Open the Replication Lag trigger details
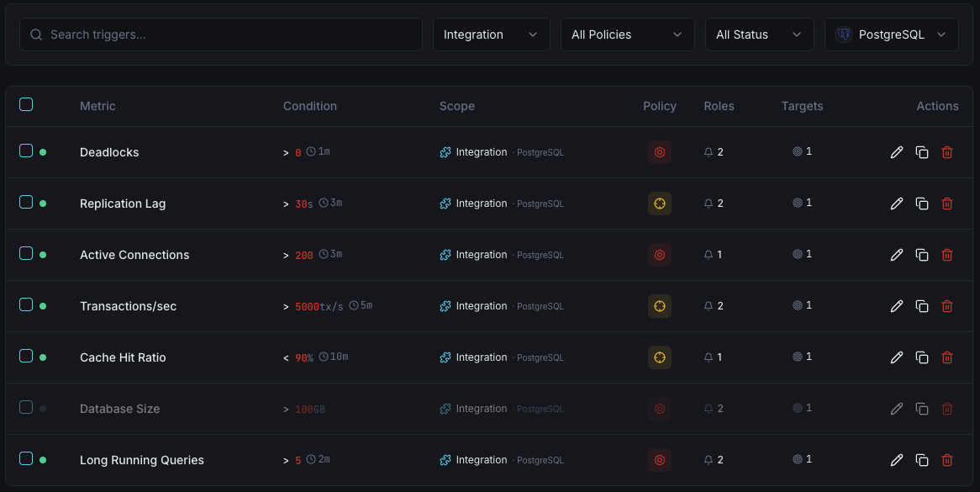Image resolution: width=980 pixels, height=492 pixels. pos(122,203)
